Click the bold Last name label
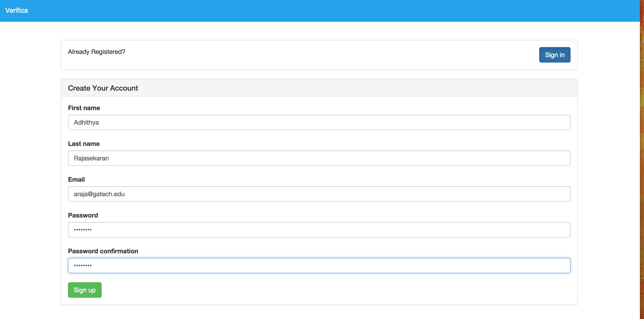 84,144
